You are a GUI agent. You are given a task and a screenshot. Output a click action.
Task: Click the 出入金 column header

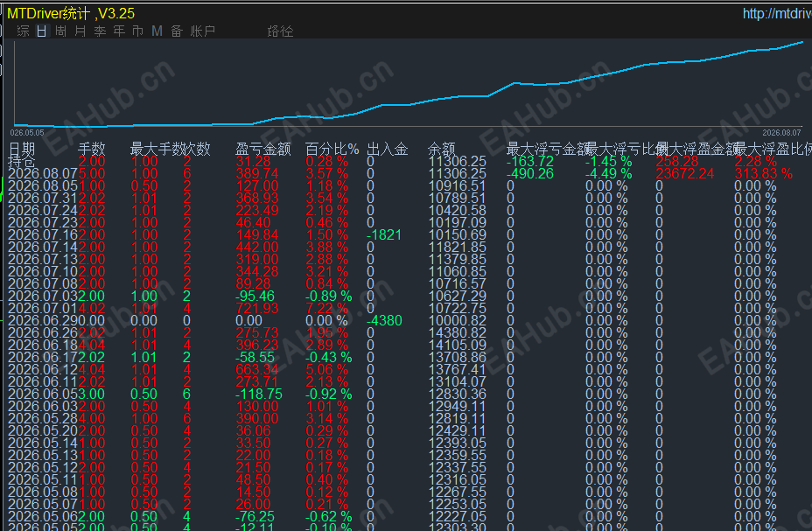[388, 149]
